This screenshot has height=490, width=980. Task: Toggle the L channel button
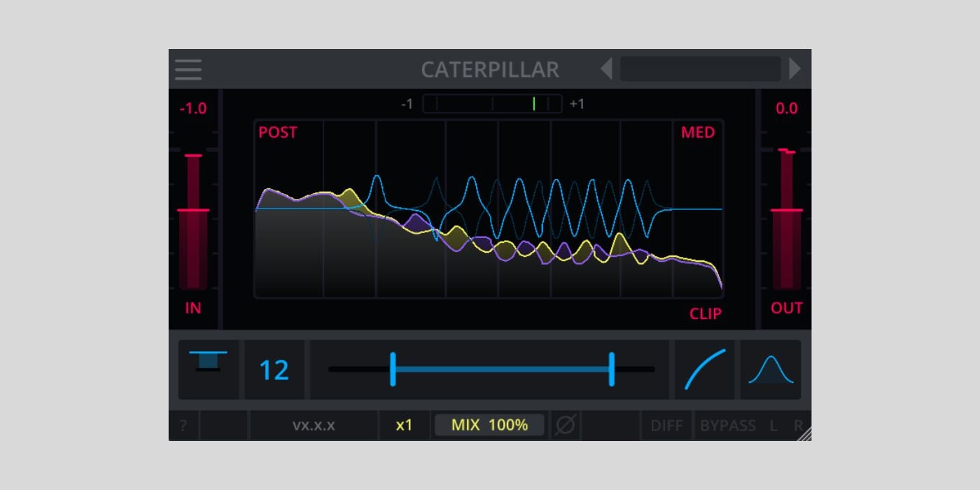(773, 426)
